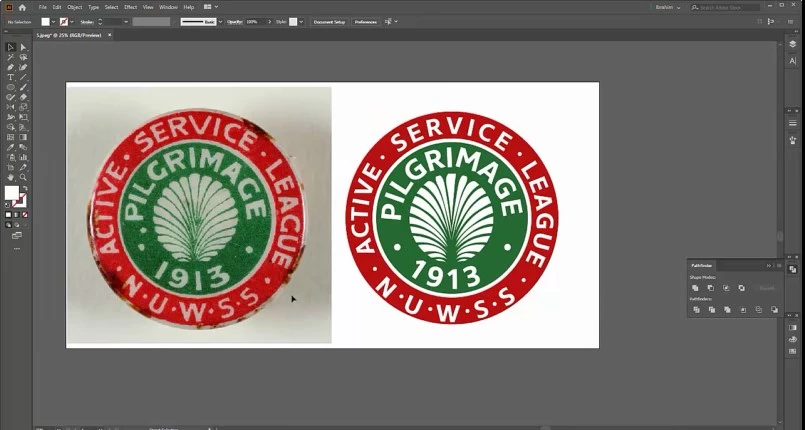Apply Unite shape mode in Pathfinder
The height and width of the screenshot is (430, 805).
(695, 288)
